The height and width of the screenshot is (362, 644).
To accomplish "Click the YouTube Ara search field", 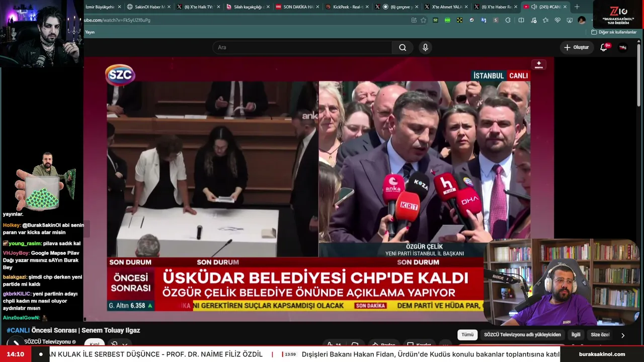I will [x=302, y=47].
